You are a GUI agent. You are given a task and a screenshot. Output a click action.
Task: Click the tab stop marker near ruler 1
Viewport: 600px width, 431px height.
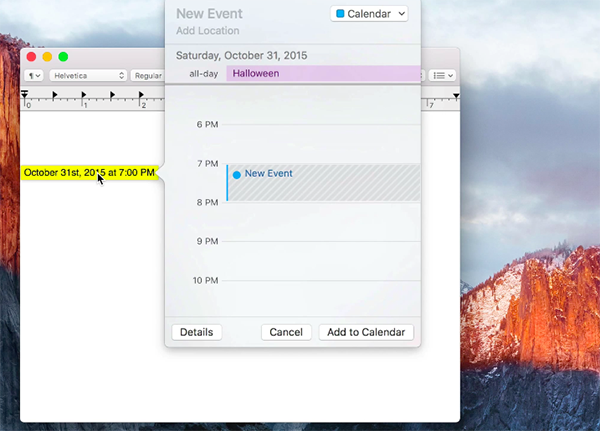tap(84, 95)
